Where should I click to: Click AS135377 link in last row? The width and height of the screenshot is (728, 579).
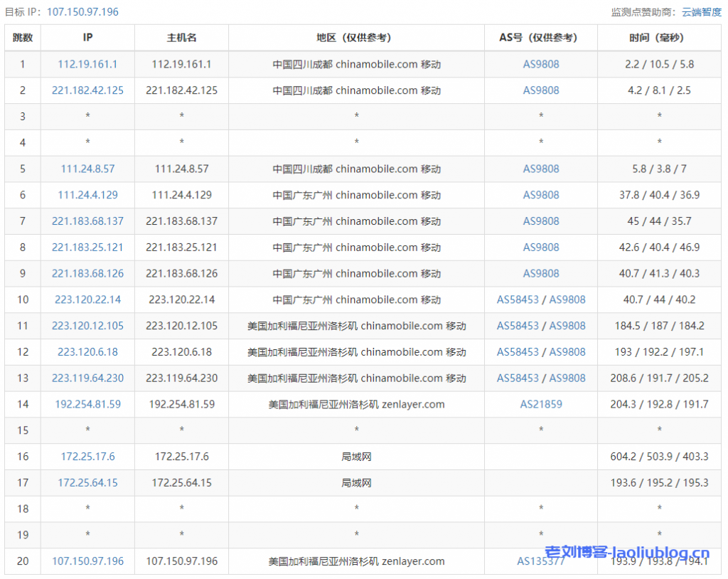[541, 561]
